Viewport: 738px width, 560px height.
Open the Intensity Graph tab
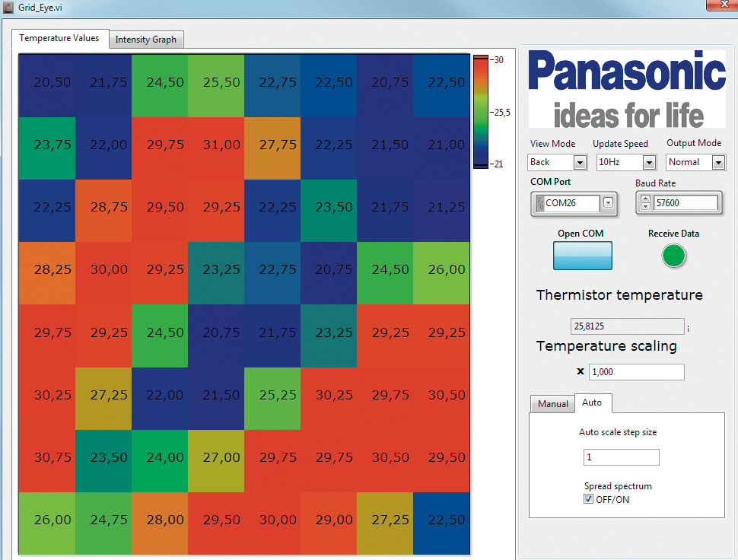coord(146,40)
